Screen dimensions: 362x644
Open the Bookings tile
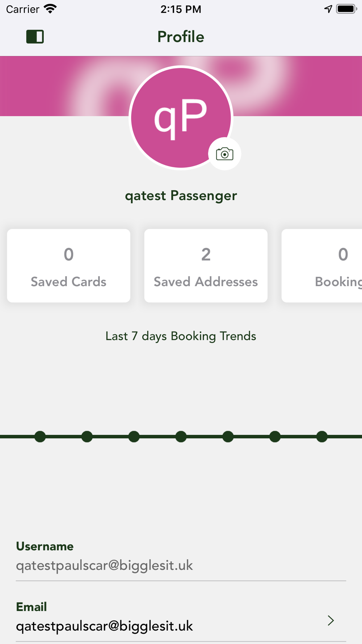[322, 265]
